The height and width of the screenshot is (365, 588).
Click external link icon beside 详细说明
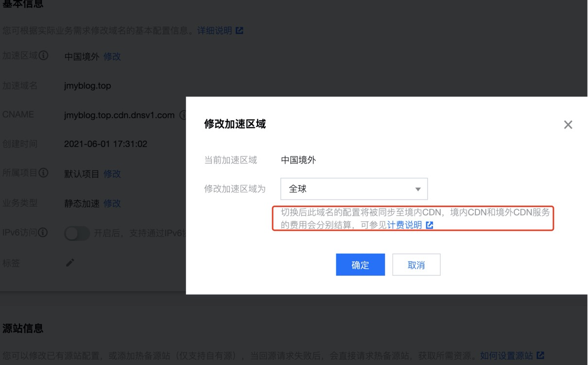[x=240, y=31]
